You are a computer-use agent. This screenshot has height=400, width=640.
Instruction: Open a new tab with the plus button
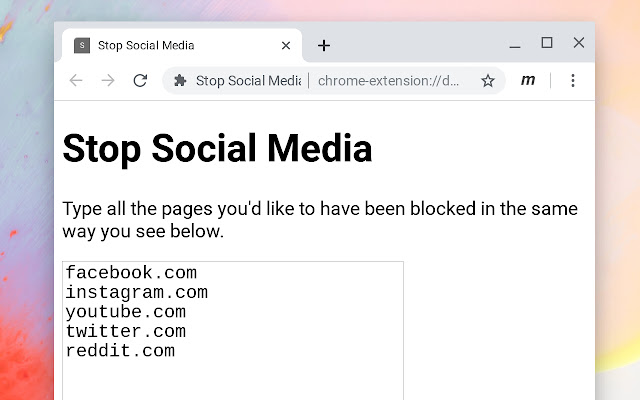pos(324,45)
